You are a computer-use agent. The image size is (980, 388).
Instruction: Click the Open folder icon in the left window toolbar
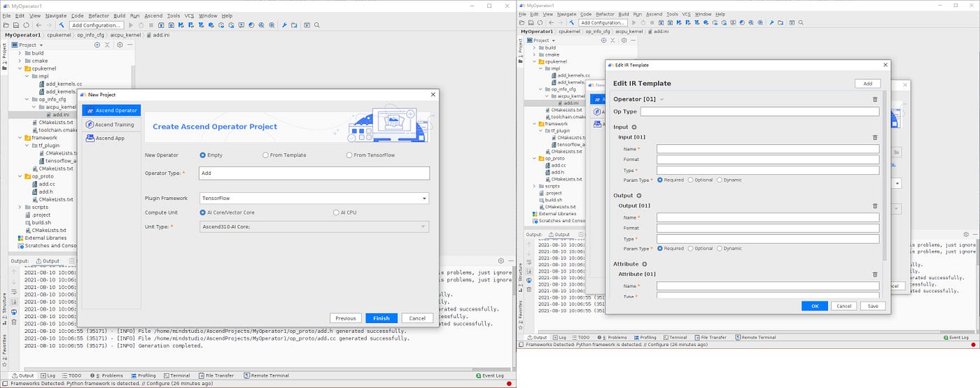[6, 25]
